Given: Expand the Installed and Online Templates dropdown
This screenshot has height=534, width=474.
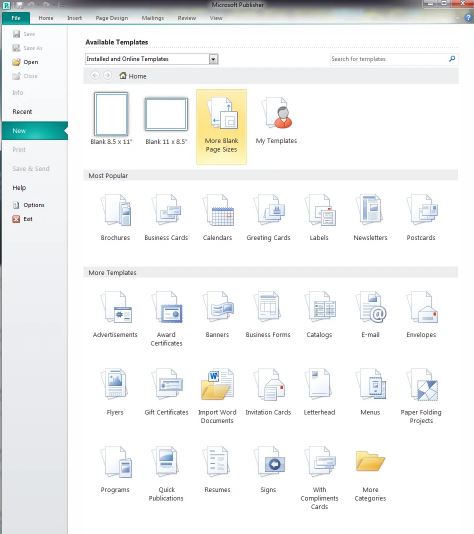Looking at the screenshot, I should click(214, 59).
